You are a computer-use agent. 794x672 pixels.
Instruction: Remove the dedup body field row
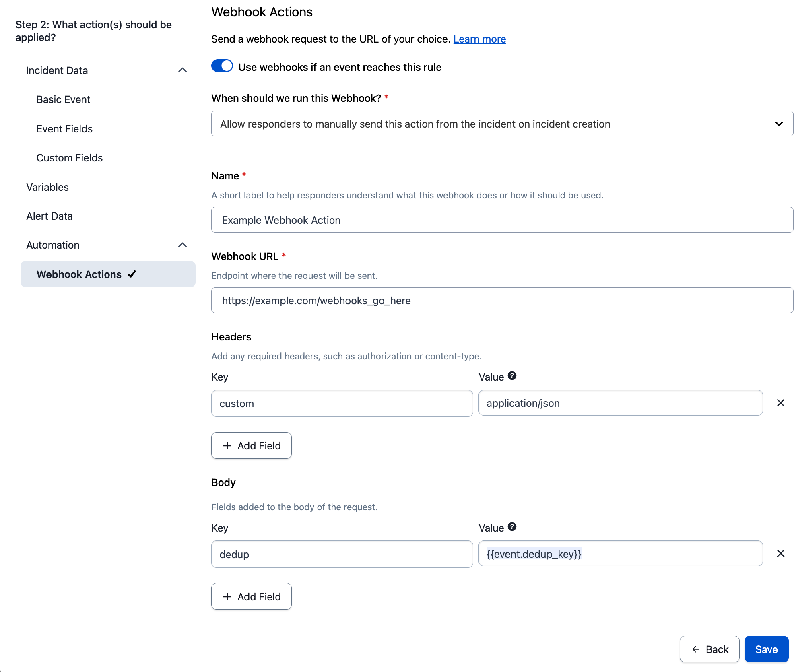780,553
